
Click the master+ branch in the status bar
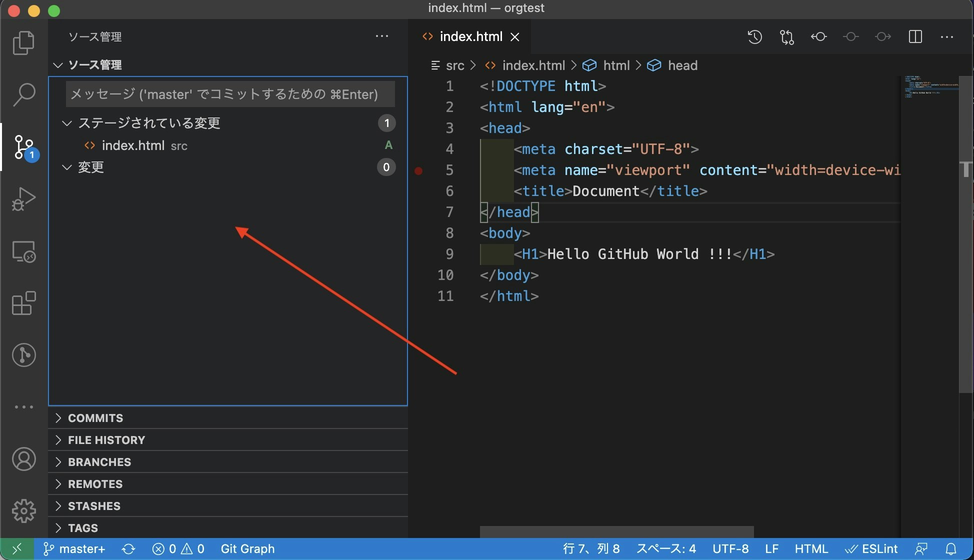click(75, 549)
